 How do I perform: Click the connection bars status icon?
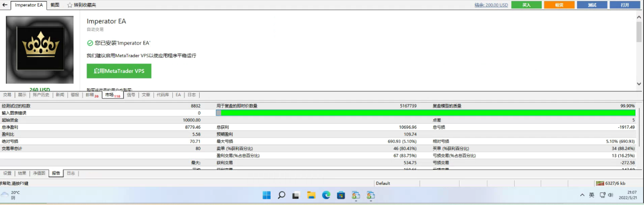pos(600,183)
